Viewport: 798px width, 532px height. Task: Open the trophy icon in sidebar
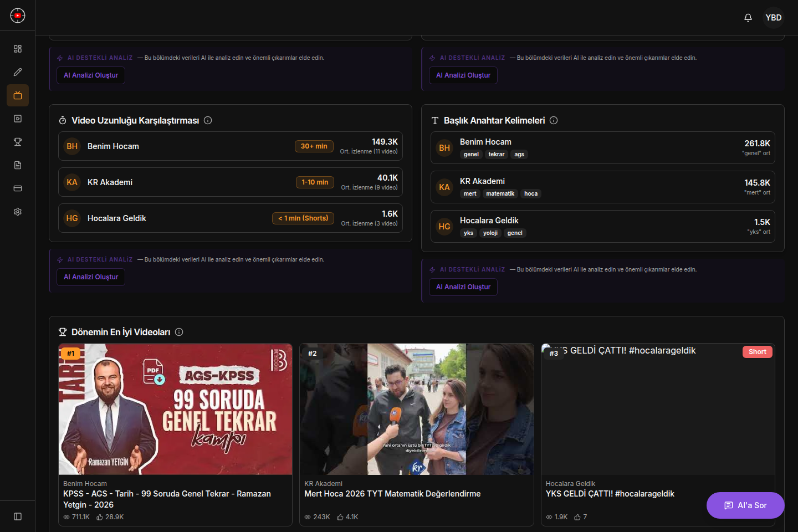pyautogui.click(x=18, y=142)
